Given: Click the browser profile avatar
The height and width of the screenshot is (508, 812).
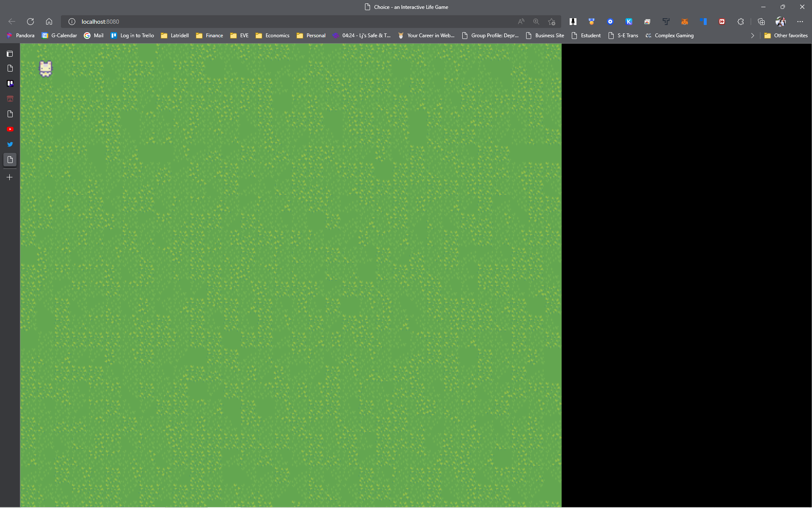Looking at the screenshot, I should click(780, 21).
